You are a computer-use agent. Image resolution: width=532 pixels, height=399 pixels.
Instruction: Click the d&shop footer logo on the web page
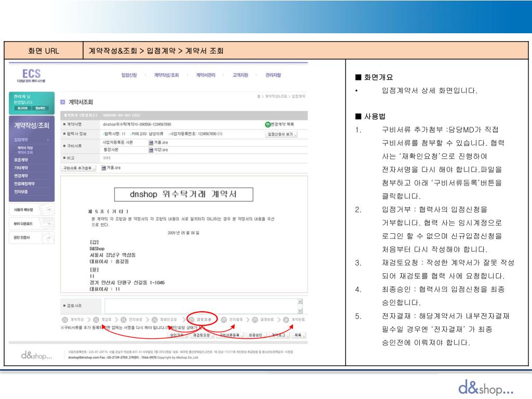click(37, 355)
